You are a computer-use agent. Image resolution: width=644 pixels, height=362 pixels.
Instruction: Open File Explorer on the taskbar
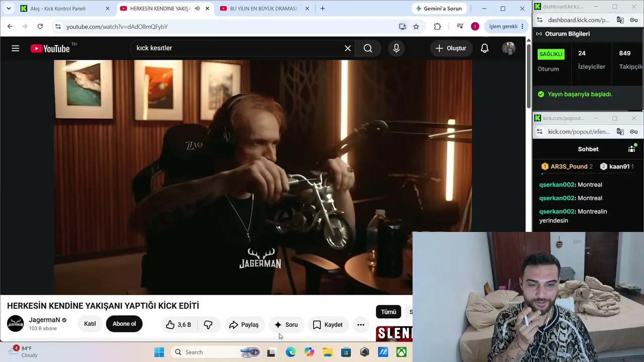tap(328, 352)
